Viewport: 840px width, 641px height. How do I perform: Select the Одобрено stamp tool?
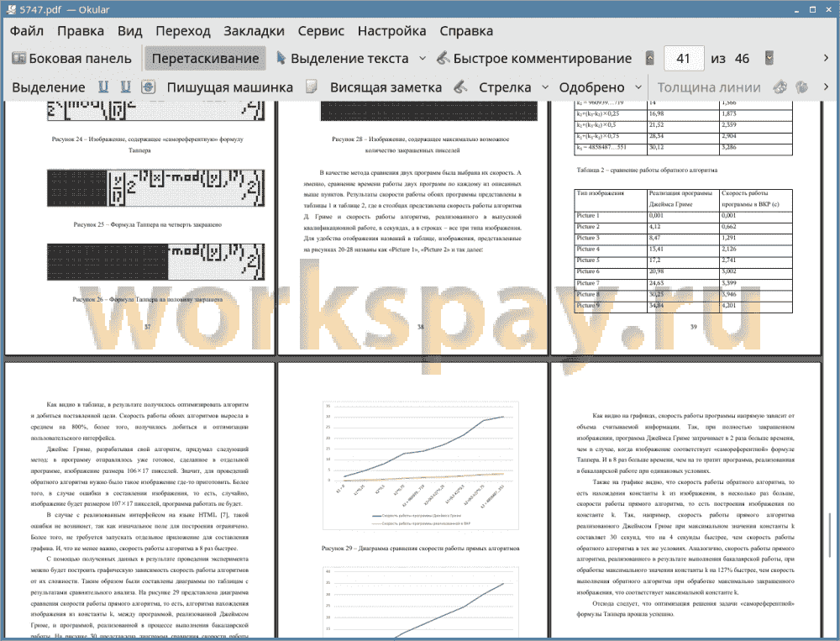pyautogui.click(x=591, y=87)
